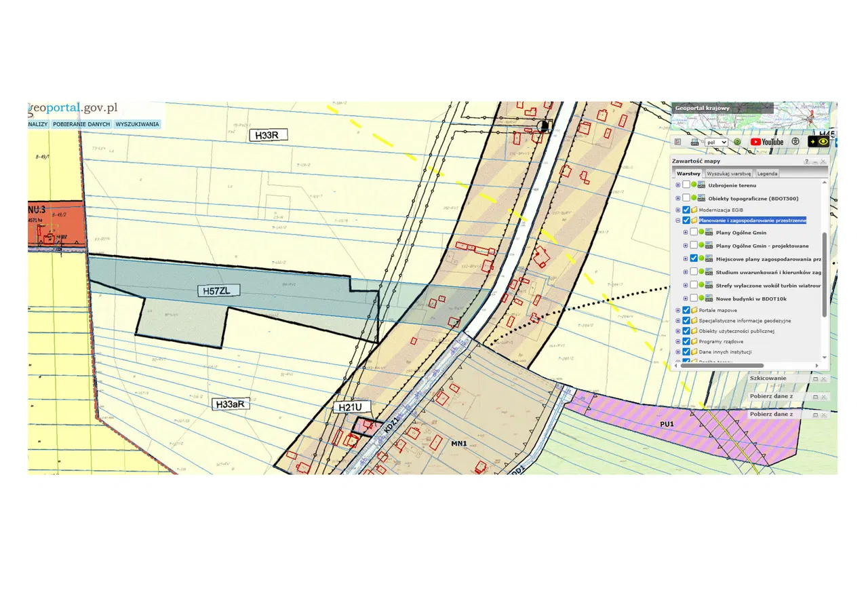Viewport: 868px width, 614px height.
Task: Enable the Uzbrojenie terenu layer checkbox
Action: coord(686,185)
